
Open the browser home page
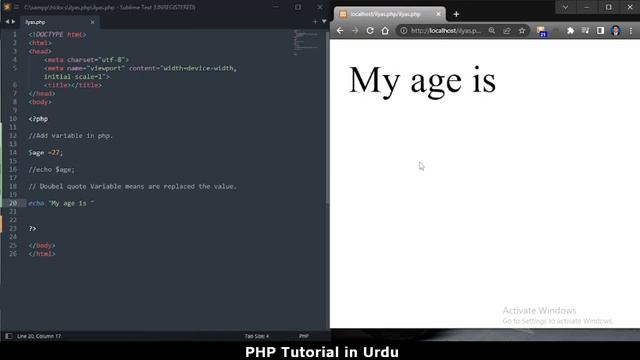pos(385,31)
